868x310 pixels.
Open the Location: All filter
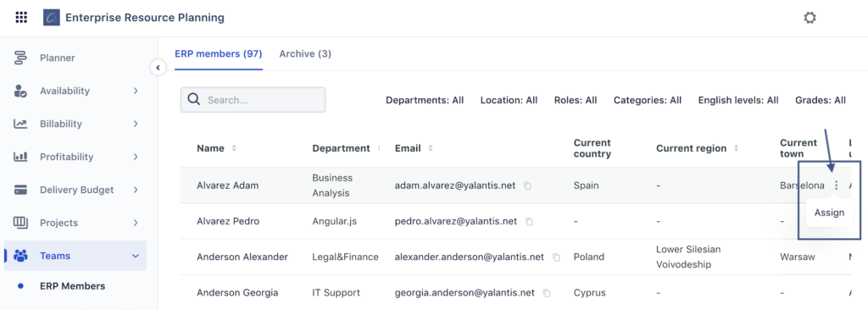tap(509, 100)
